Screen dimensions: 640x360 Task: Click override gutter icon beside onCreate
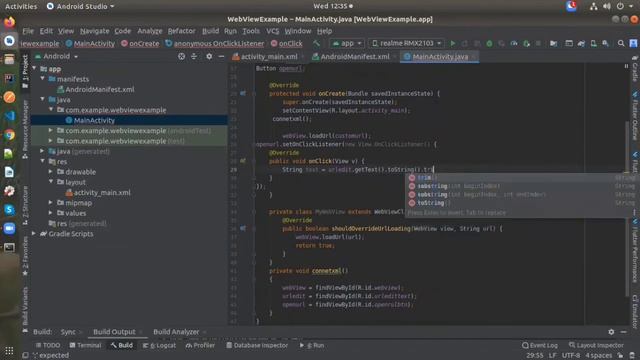pos(243,93)
